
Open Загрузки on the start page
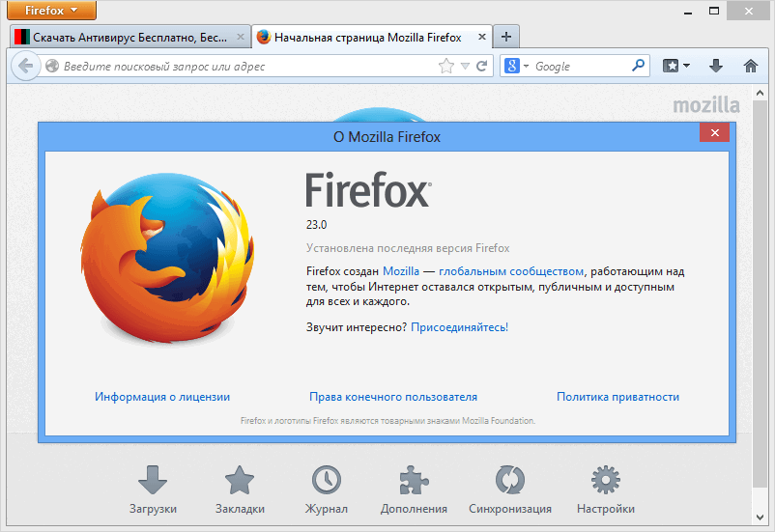[x=153, y=490]
